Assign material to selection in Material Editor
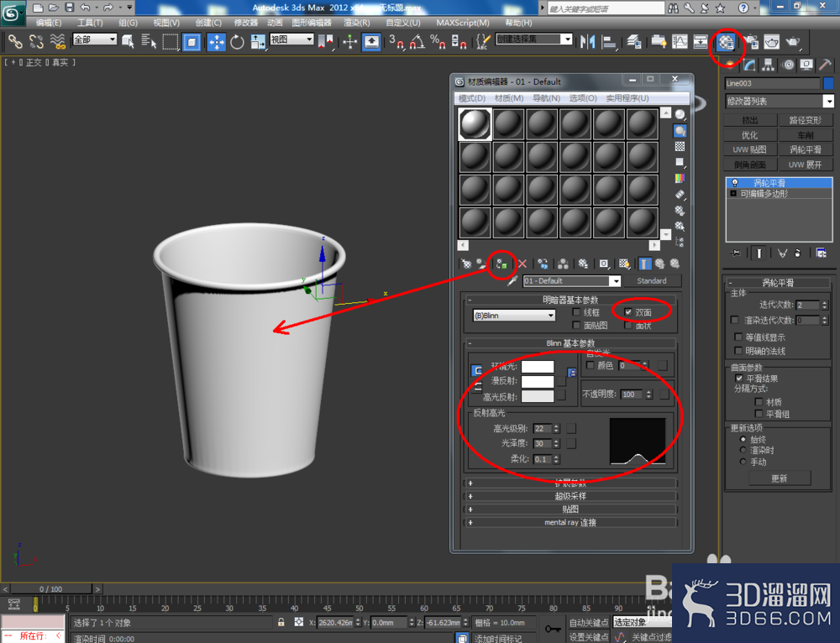 point(501,264)
